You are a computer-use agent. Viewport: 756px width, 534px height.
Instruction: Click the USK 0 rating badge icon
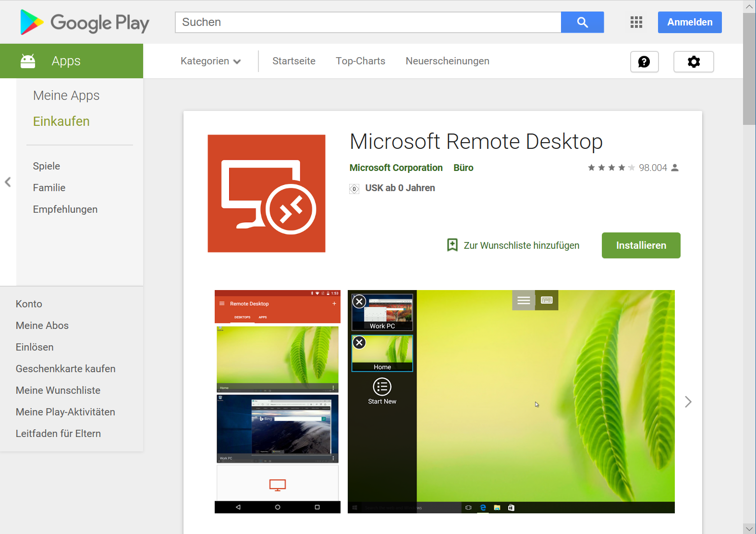click(354, 189)
